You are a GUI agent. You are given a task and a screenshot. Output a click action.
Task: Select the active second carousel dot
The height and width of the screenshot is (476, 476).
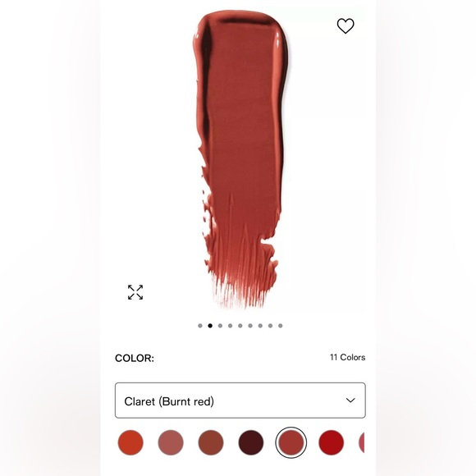tap(210, 326)
